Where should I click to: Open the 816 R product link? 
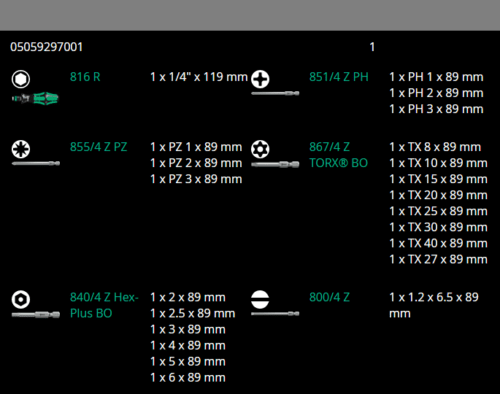tap(85, 77)
